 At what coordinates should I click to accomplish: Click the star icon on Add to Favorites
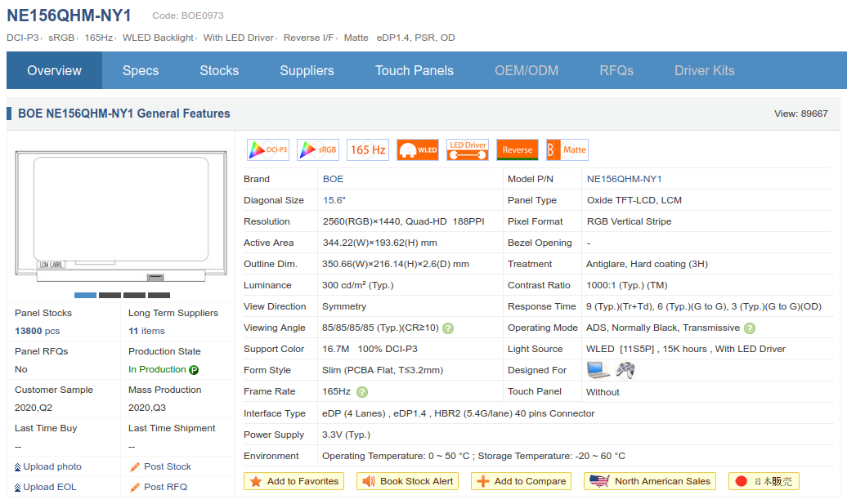tap(256, 481)
